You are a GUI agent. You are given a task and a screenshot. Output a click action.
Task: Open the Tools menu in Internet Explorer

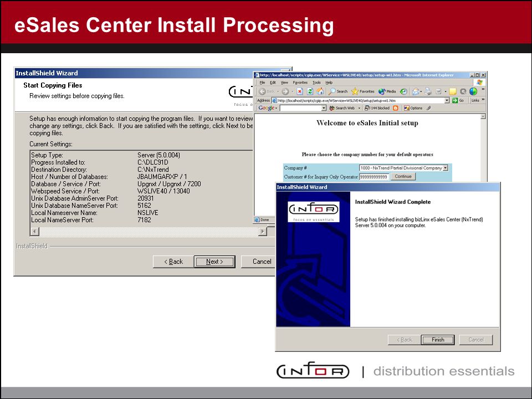pos(316,83)
